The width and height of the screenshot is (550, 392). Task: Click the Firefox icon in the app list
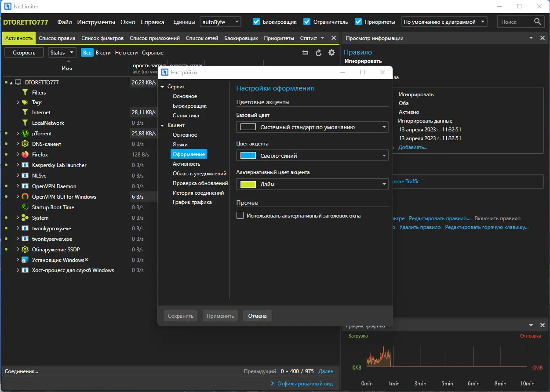(25, 155)
